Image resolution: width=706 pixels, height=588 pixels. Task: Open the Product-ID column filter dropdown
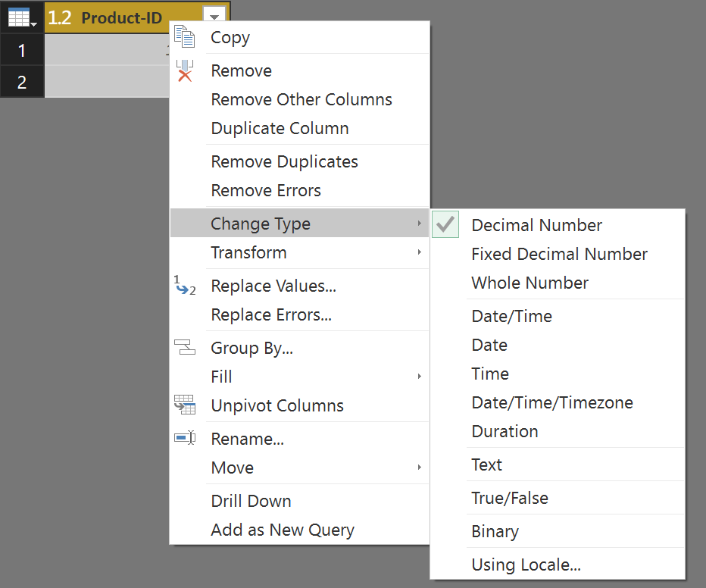pos(214,16)
